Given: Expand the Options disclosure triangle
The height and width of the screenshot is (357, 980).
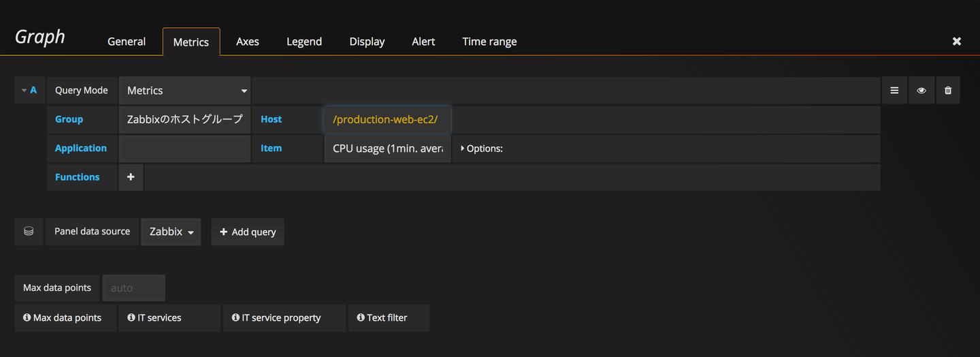Looking at the screenshot, I should tap(463, 148).
